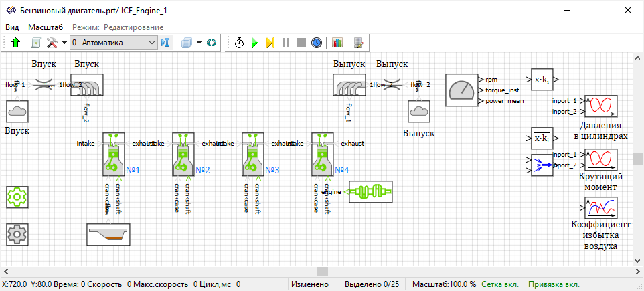This screenshot has height=291, width=644.
Task: Expand the dropdown arrow beside windows icon
Action: point(199,43)
